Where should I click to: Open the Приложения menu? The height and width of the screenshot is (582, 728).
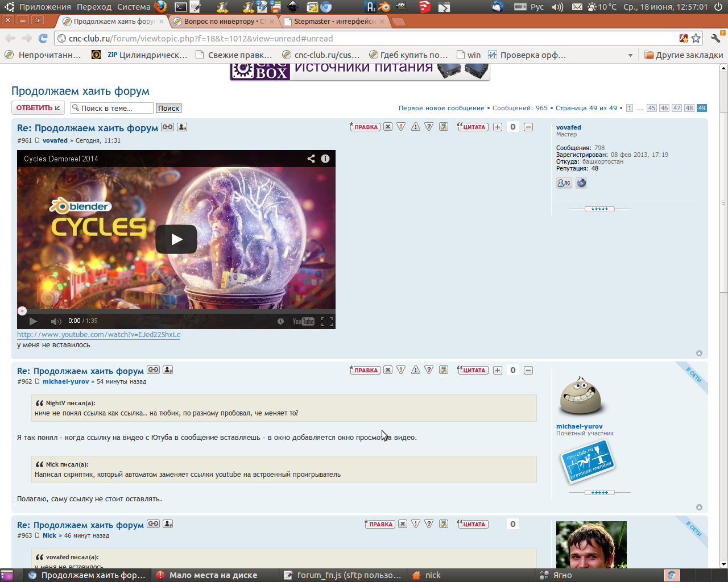click(45, 7)
